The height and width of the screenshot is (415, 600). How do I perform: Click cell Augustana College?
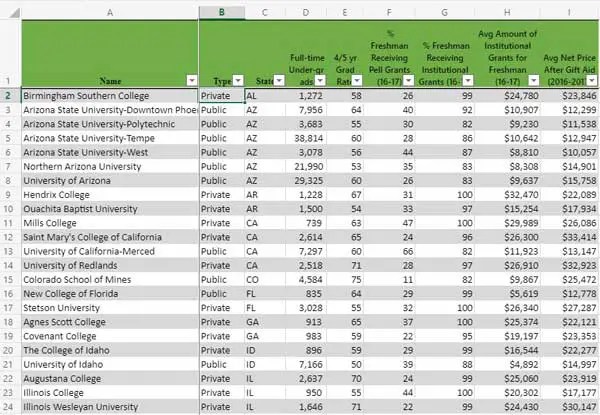[110, 379]
